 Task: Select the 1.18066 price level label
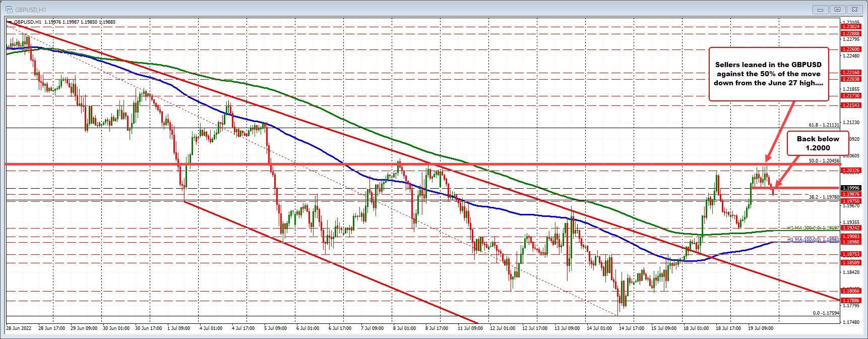pyautogui.click(x=851, y=291)
